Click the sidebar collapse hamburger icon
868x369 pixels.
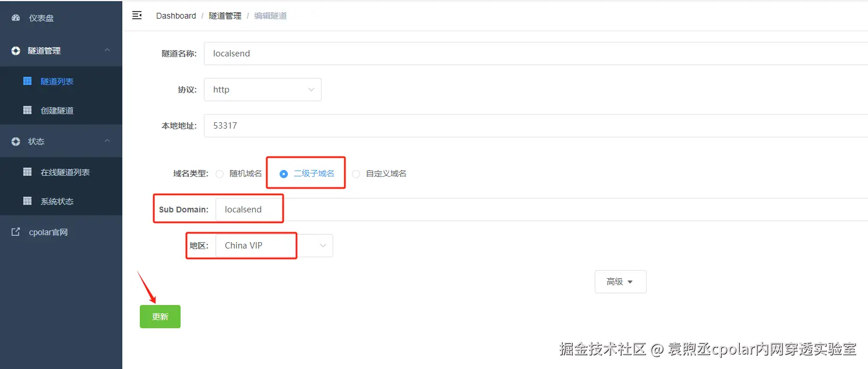(137, 15)
